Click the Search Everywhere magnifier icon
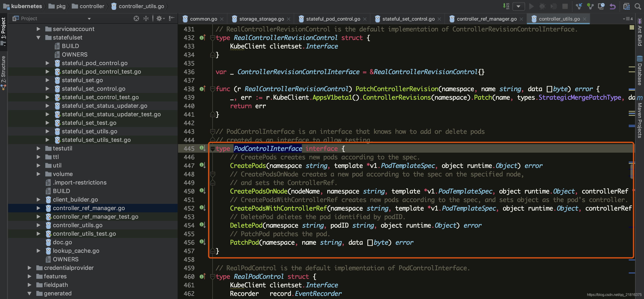This screenshot has width=644, height=299. point(638,6)
